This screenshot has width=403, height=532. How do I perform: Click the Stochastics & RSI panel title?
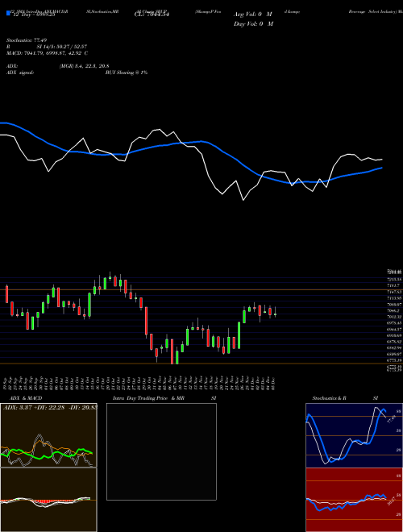(345, 398)
